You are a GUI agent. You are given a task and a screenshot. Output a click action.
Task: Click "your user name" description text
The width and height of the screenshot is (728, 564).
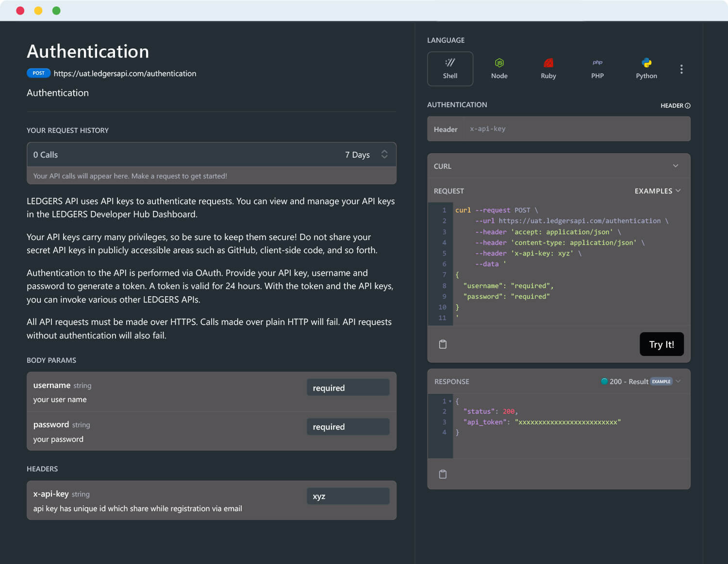[60, 400]
